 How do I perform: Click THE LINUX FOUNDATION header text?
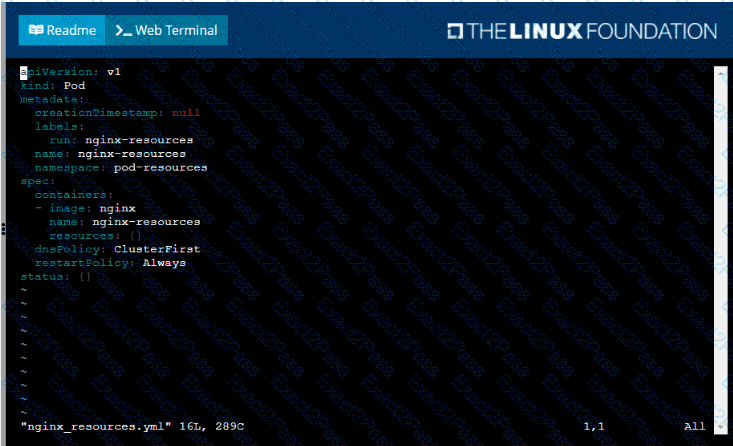(x=591, y=31)
